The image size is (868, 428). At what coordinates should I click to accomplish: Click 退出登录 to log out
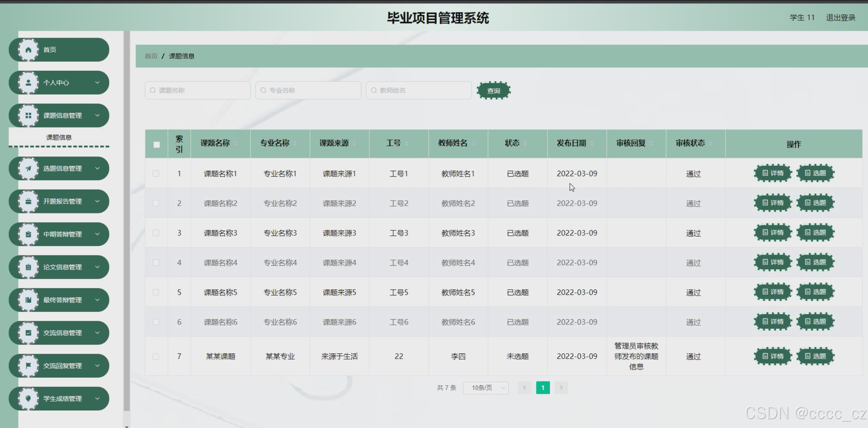(x=840, y=18)
